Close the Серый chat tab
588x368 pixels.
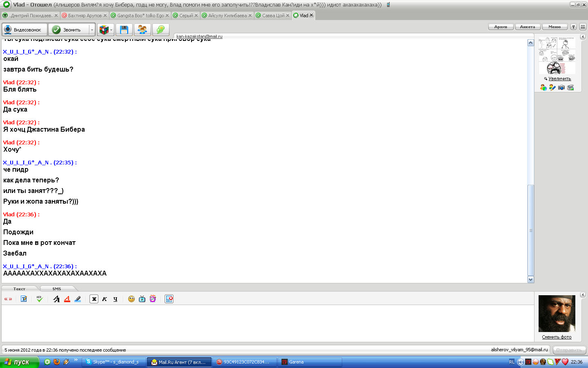pyautogui.click(x=196, y=16)
